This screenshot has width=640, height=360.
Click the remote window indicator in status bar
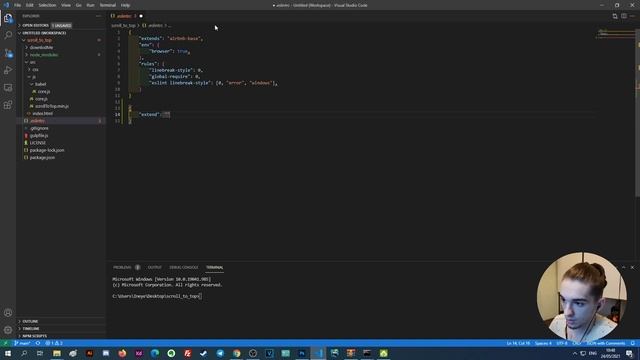click(5, 343)
